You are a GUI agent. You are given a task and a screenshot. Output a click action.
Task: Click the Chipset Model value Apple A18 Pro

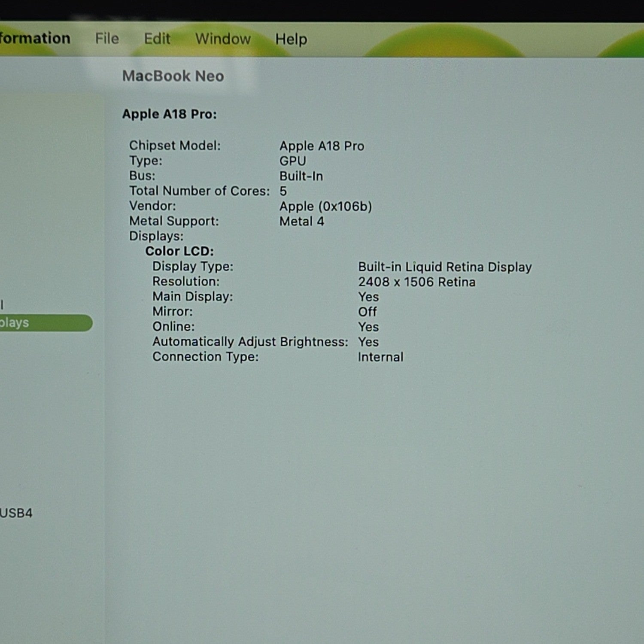click(x=322, y=146)
